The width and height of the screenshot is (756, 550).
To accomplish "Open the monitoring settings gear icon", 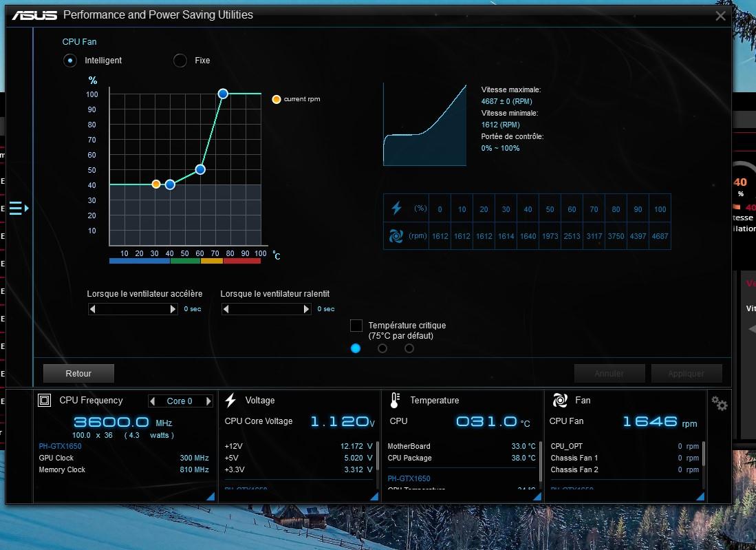I will click(719, 403).
